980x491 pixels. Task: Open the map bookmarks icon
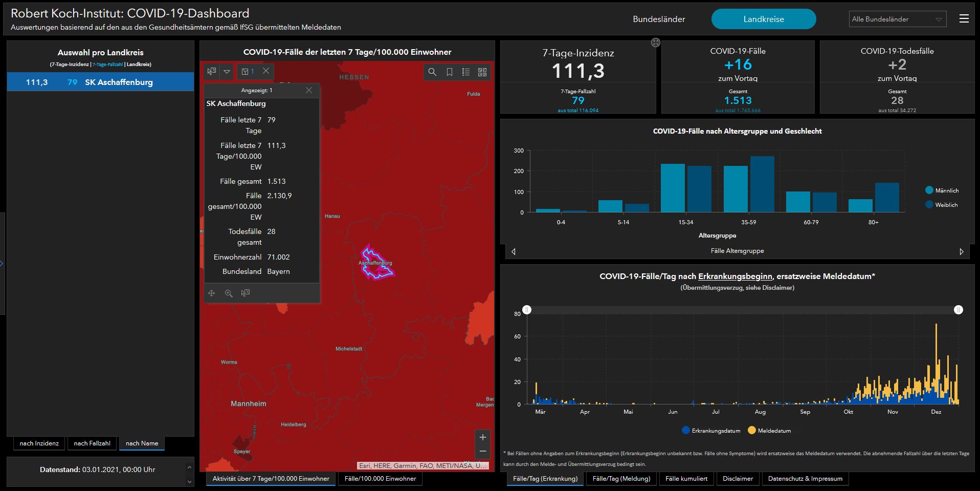coord(449,72)
